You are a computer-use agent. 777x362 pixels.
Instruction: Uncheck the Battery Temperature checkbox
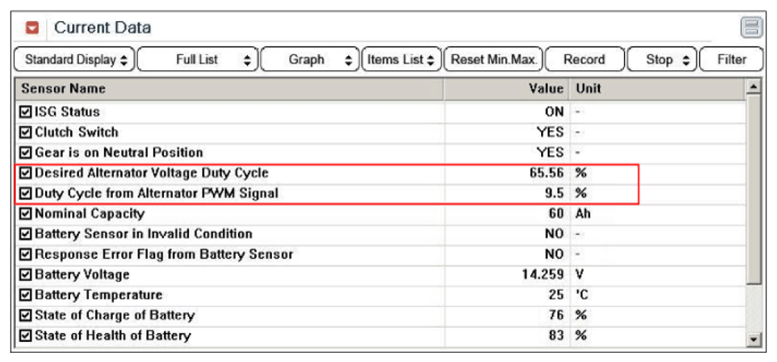(x=25, y=295)
